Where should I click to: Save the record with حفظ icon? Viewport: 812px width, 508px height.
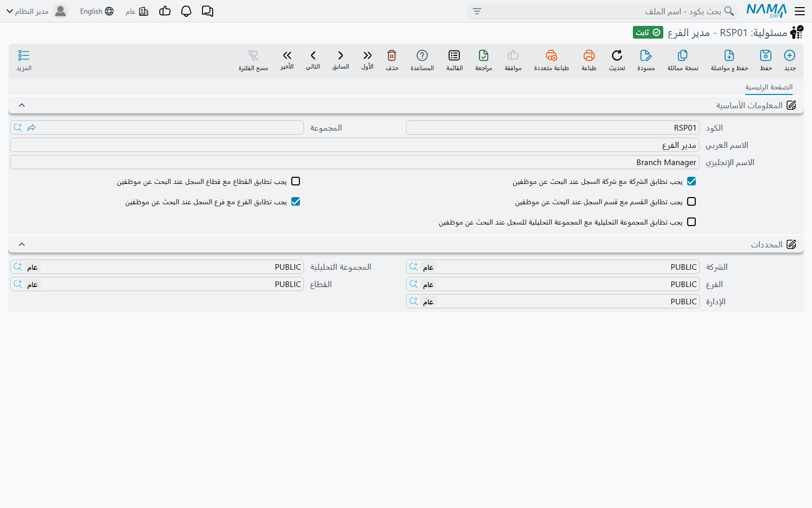click(766, 59)
